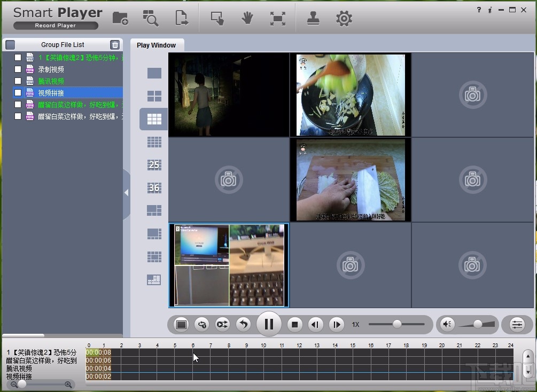Viewport: 537px width, 392px height.
Task: Select the hand pan tool
Action: (247, 18)
